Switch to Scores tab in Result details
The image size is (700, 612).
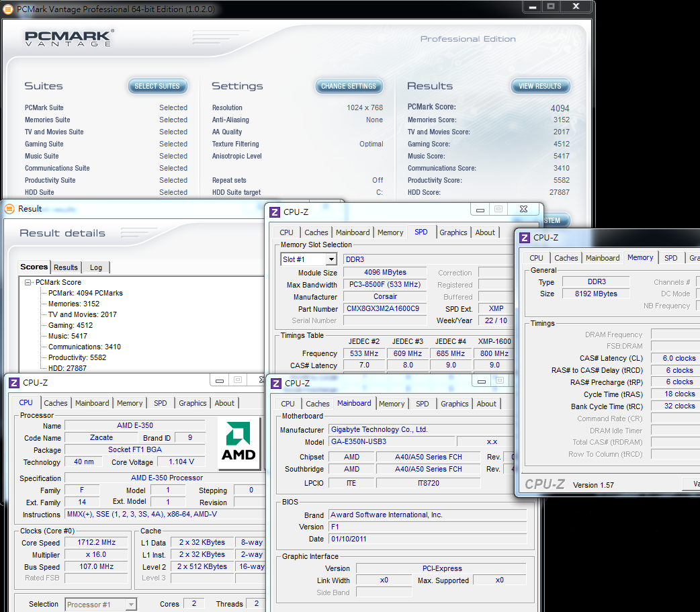pyautogui.click(x=34, y=267)
